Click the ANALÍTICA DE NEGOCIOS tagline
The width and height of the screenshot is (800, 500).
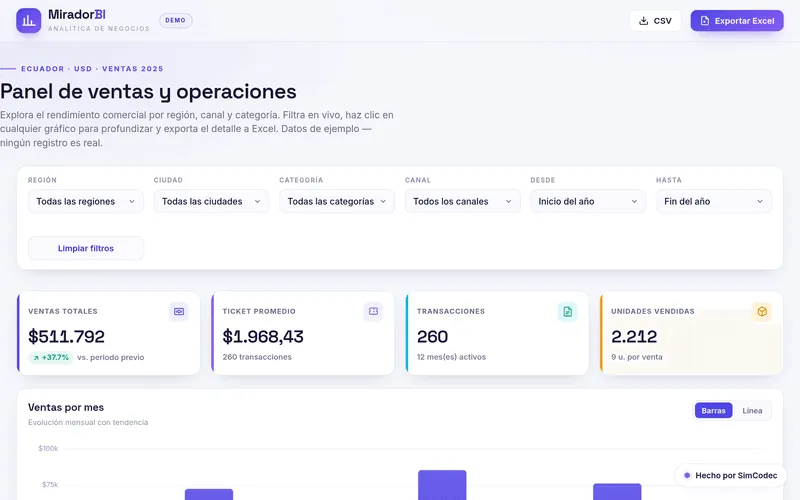click(x=99, y=29)
